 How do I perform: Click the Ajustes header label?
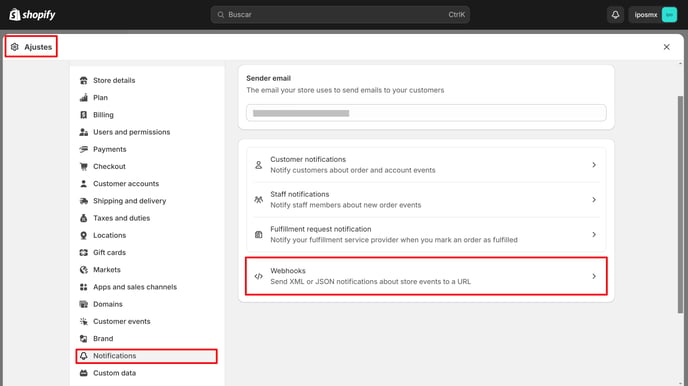tap(38, 47)
